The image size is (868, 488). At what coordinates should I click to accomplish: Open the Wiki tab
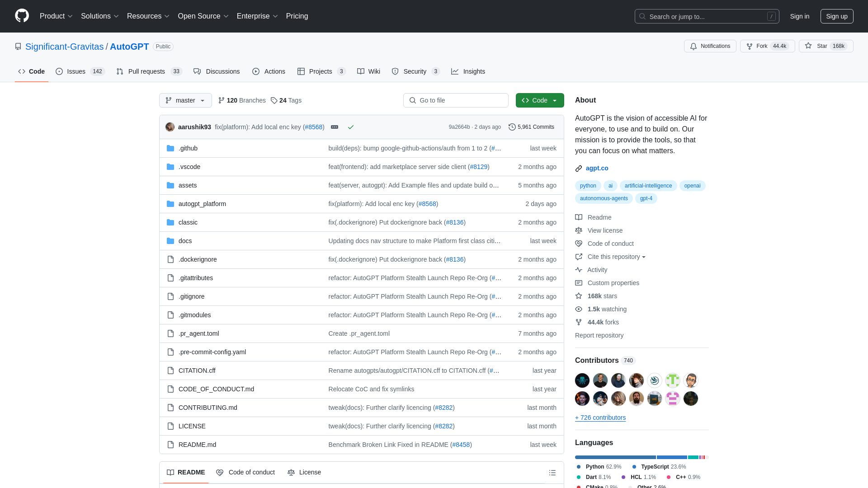click(x=368, y=71)
